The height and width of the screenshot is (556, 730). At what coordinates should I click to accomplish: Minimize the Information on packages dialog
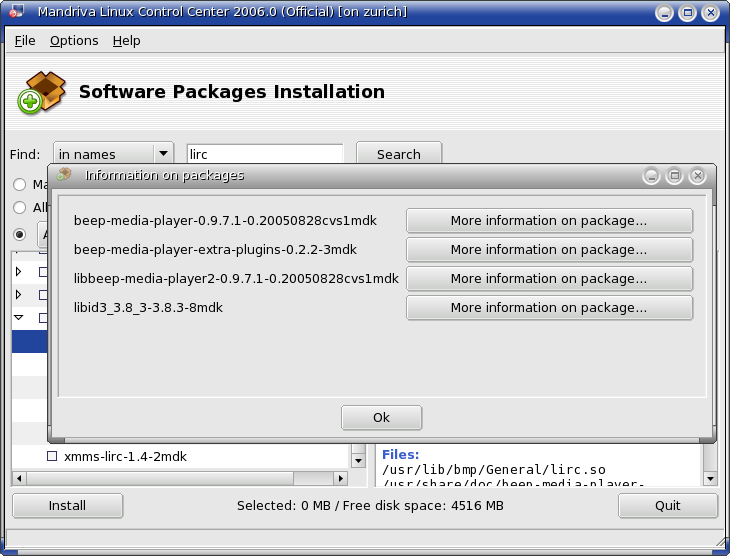click(x=651, y=176)
